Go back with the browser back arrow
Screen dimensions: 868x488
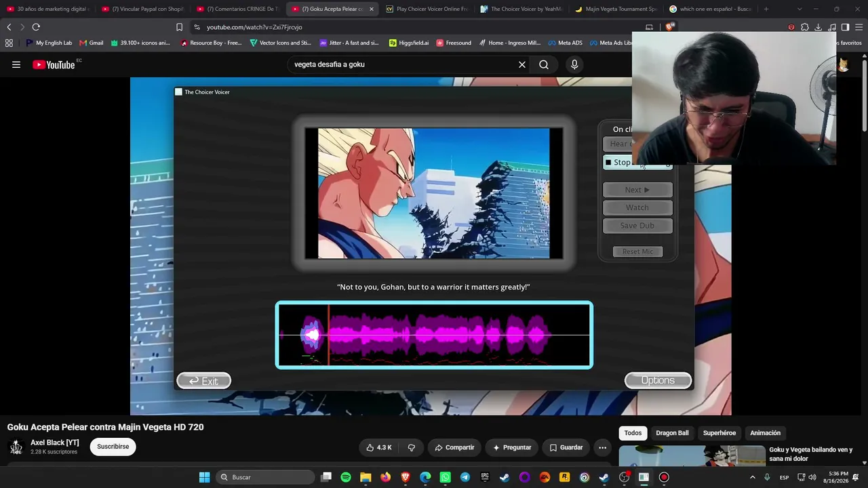(x=9, y=27)
